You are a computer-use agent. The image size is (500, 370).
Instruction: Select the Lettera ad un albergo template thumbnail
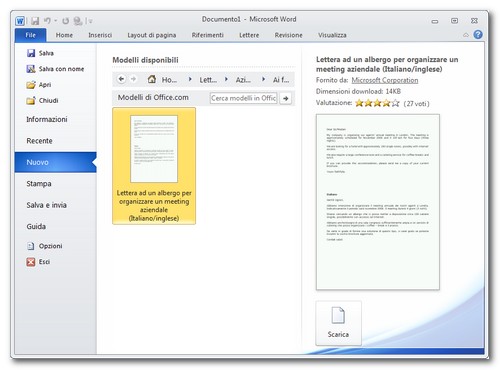(154, 166)
